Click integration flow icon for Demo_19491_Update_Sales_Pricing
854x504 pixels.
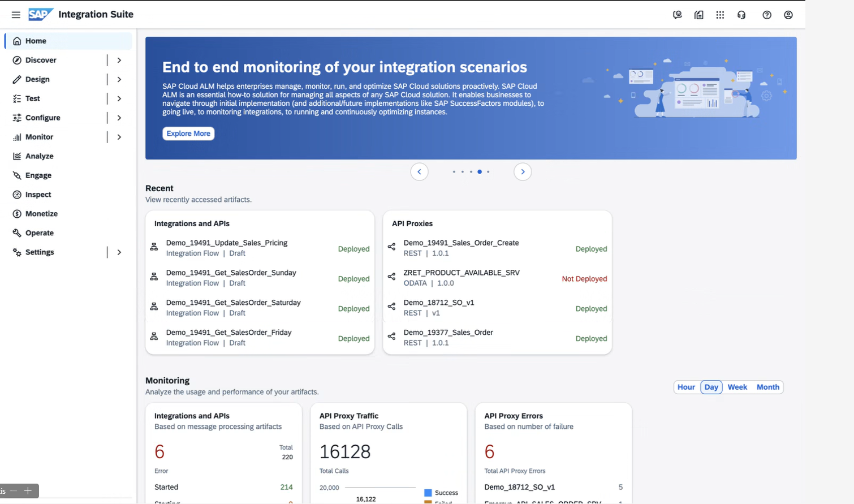tap(154, 247)
